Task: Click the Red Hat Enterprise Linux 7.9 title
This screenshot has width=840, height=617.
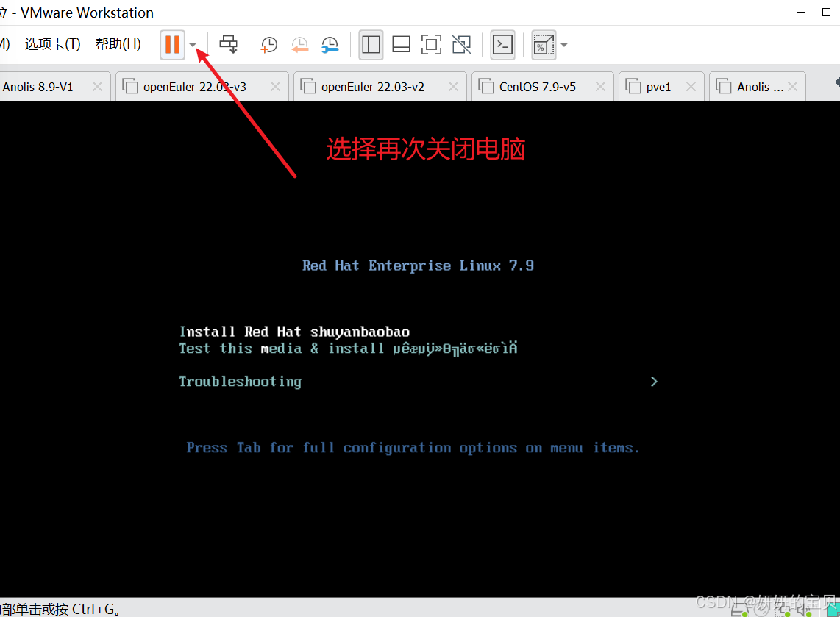Action: coord(418,265)
